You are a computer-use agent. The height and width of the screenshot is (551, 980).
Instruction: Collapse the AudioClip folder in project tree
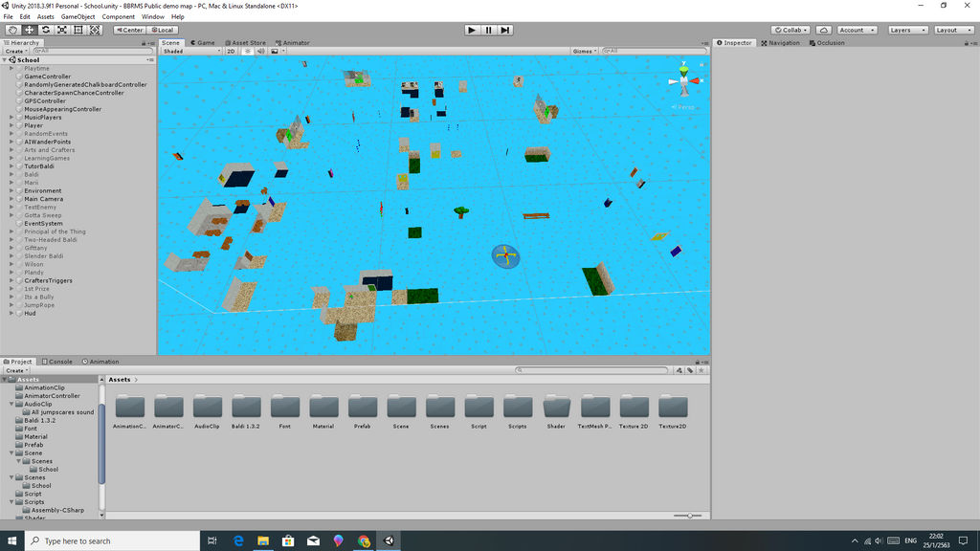pyautogui.click(x=11, y=405)
